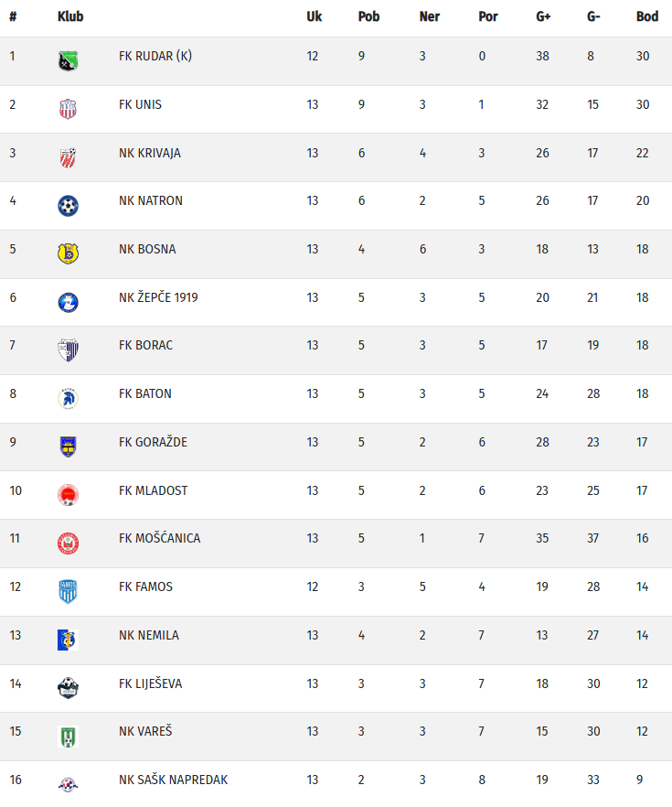Open the NK Bosna yellow crest
672x807 pixels.
68,253
